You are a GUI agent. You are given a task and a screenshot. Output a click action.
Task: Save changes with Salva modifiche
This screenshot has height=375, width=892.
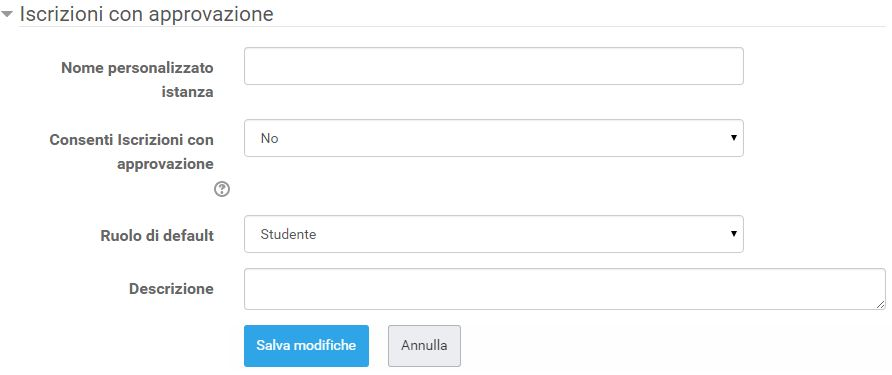[x=306, y=345]
